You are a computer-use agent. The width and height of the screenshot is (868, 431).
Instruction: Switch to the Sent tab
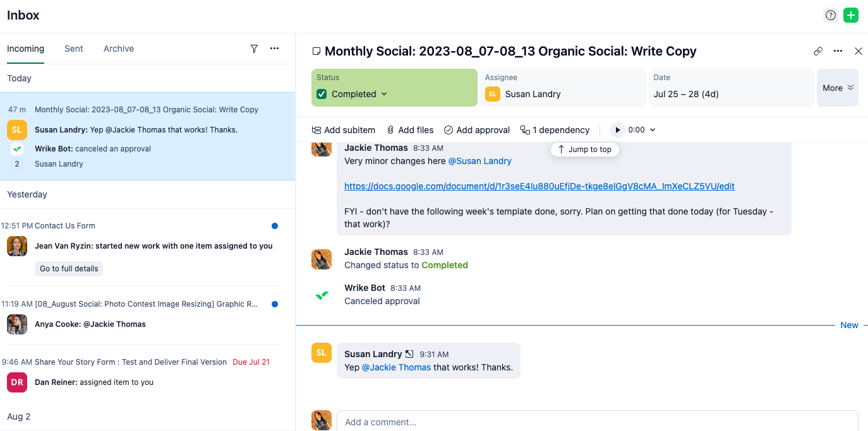[74, 49]
